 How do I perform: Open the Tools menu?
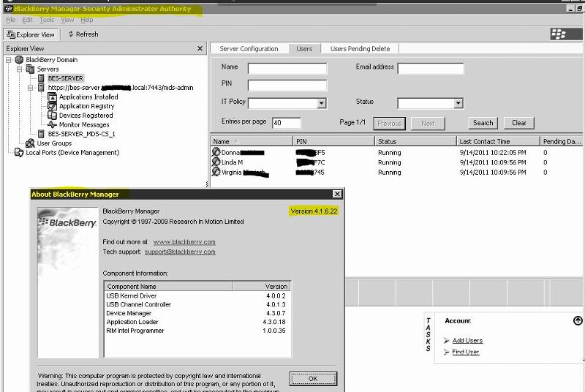tap(47, 20)
